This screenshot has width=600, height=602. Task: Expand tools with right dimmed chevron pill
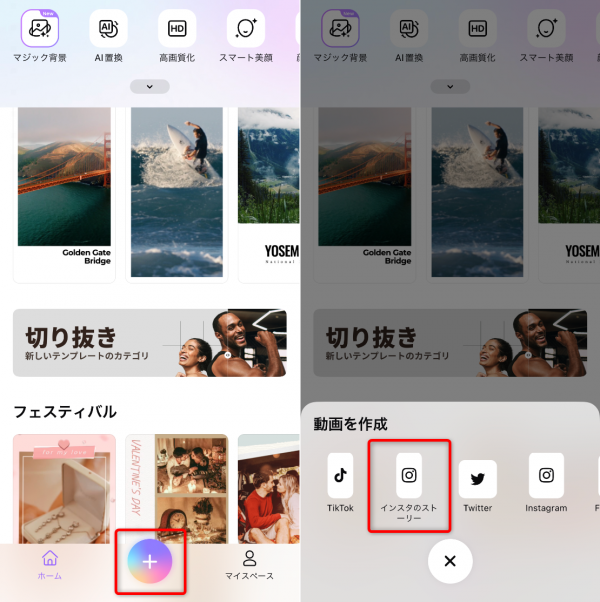pos(450,86)
